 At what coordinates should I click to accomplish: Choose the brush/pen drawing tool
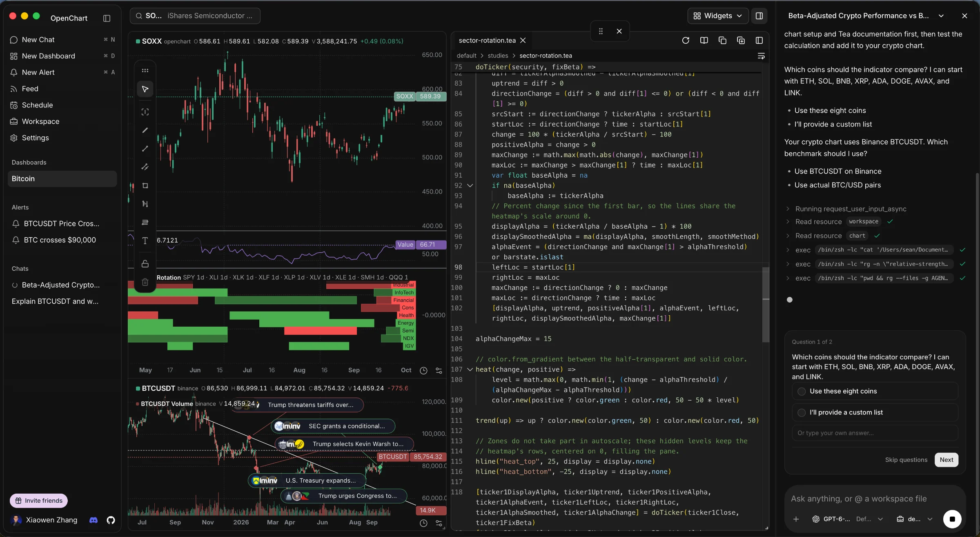pos(145,130)
